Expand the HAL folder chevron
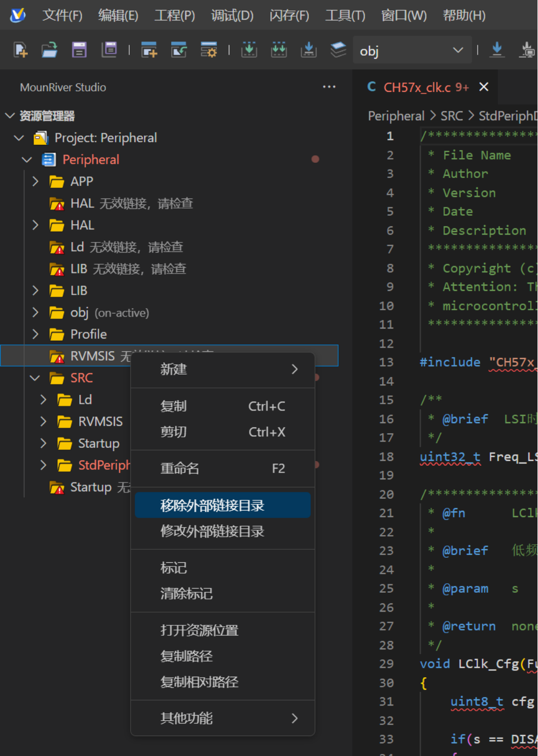Image resolution: width=538 pixels, height=756 pixels. click(35, 225)
